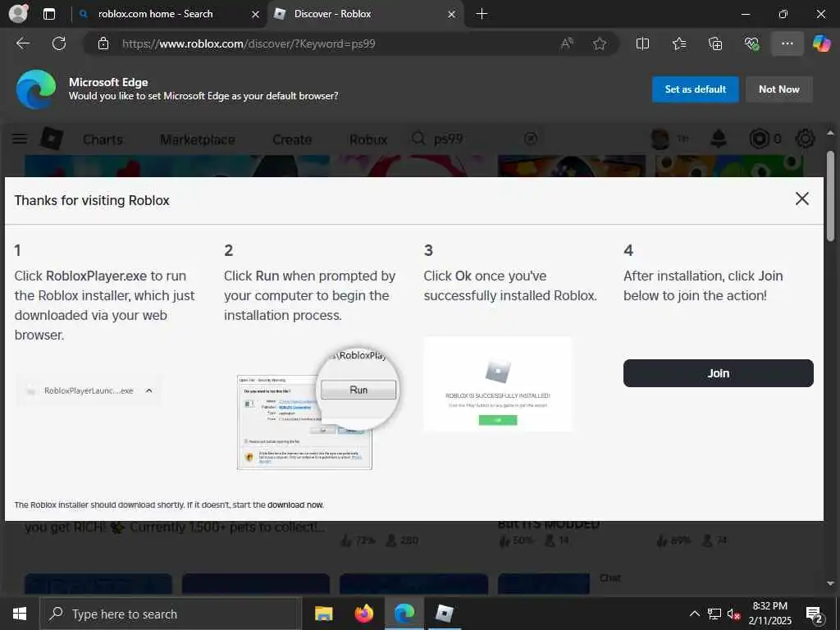Image resolution: width=840 pixels, height=630 pixels.
Task: Open Firefox from the taskbar
Action: [363, 614]
